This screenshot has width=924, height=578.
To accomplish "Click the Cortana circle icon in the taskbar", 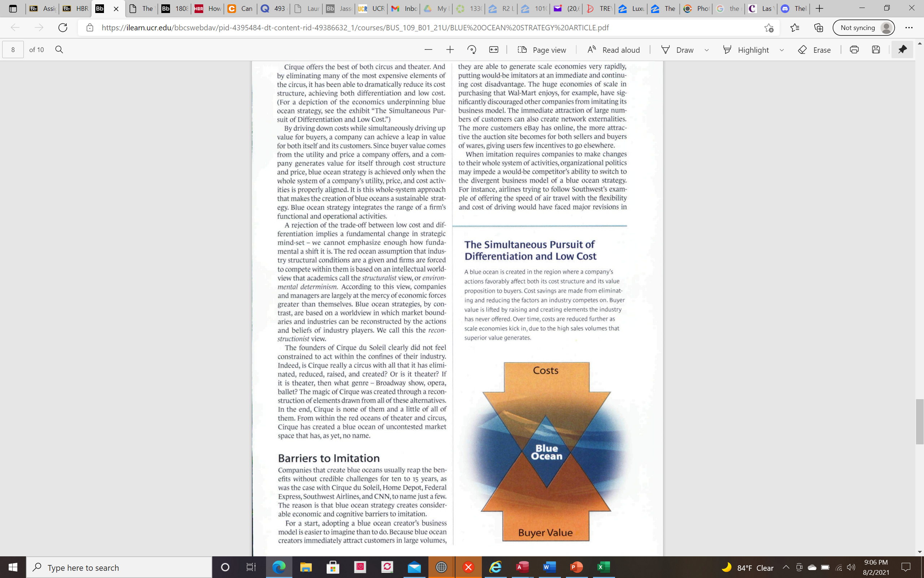I will pyautogui.click(x=225, y=567).
